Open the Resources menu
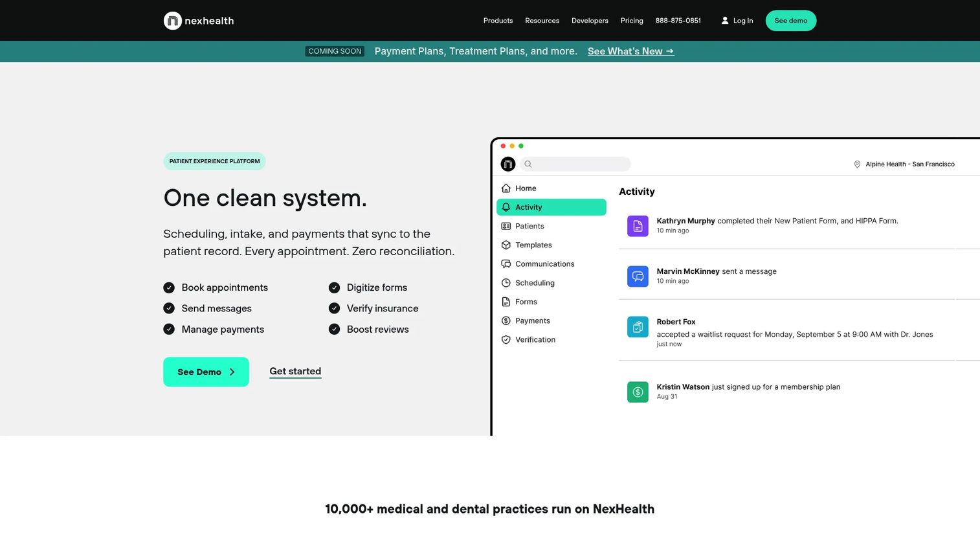 point(542,21)
